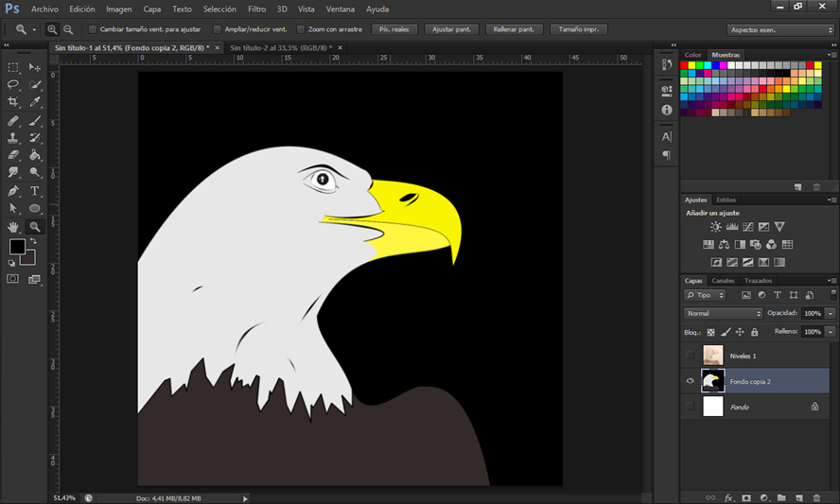Select the Pen tool

[13, 191]
